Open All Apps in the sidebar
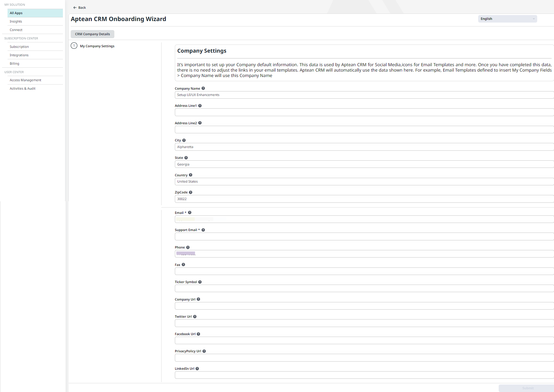Image resolution: width=554 pixels, height=392 pixels. (35, 13)
